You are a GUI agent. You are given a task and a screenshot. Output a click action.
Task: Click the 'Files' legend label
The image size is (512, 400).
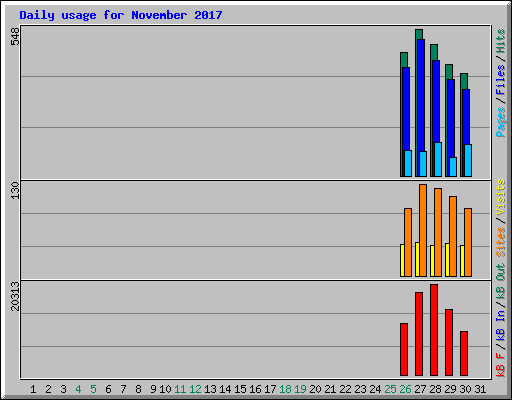(x=500, y=80)
